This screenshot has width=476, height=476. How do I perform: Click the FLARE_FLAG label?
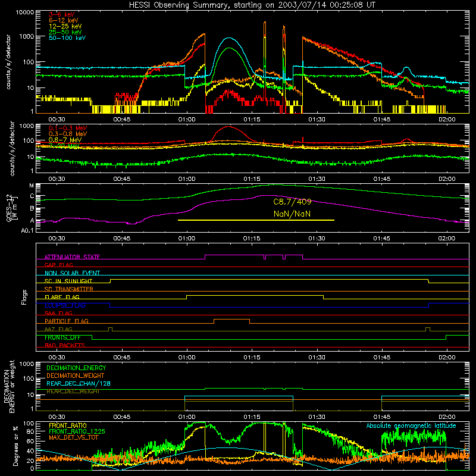(x=62, y=297)
